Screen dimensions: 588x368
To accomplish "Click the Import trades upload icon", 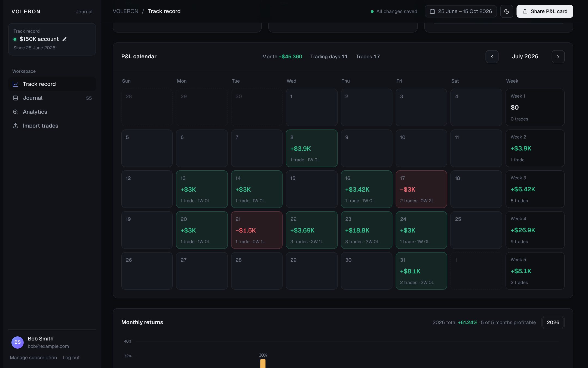I will point(16,126).
